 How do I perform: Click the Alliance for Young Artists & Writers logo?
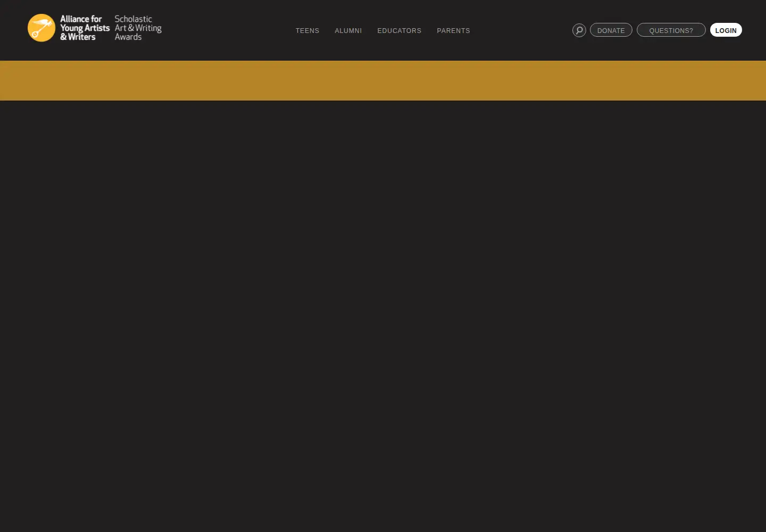click(69, 28)
